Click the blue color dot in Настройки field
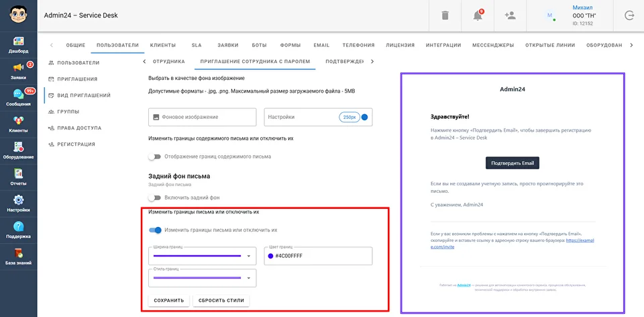This screenshot has width=644, height=317. [364, 117]
